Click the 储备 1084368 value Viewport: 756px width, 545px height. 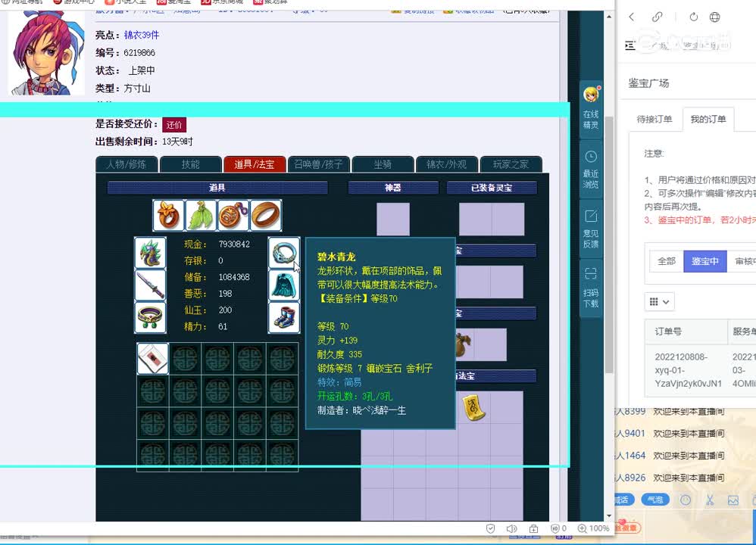click(234, 277)
